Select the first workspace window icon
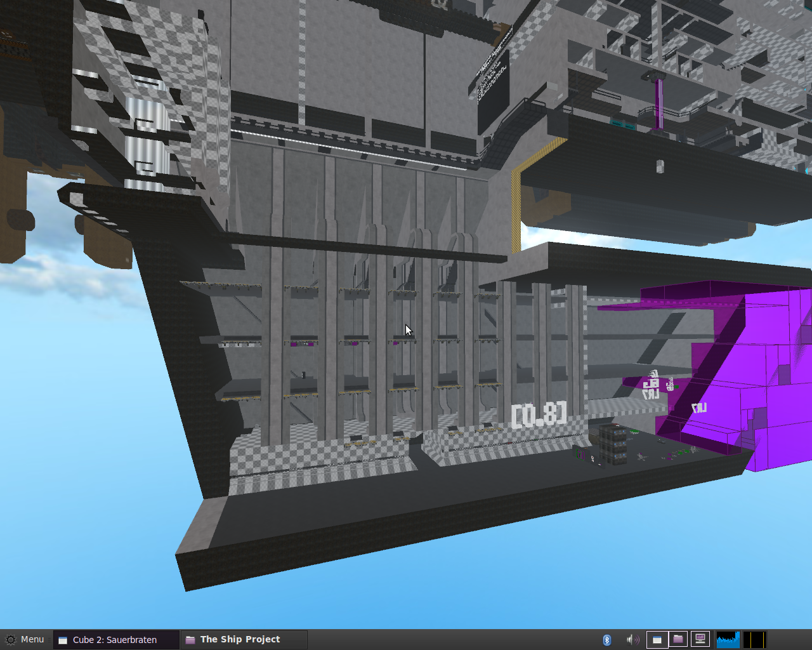Image resolution: width=812 pixels, height=650 pixels. pos(657,639)
